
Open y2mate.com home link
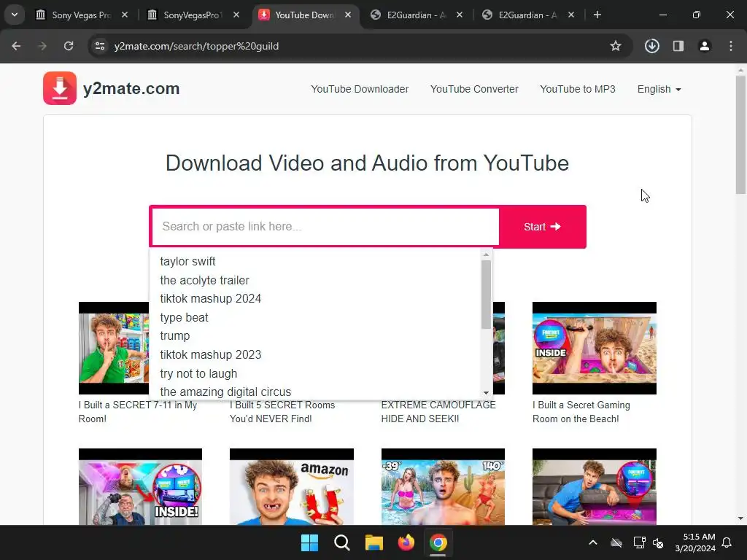tap(131, 88)
